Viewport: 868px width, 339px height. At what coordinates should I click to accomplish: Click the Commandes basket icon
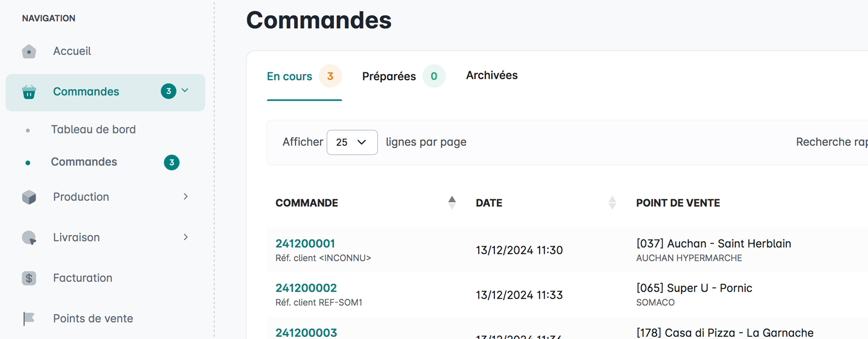29,92
